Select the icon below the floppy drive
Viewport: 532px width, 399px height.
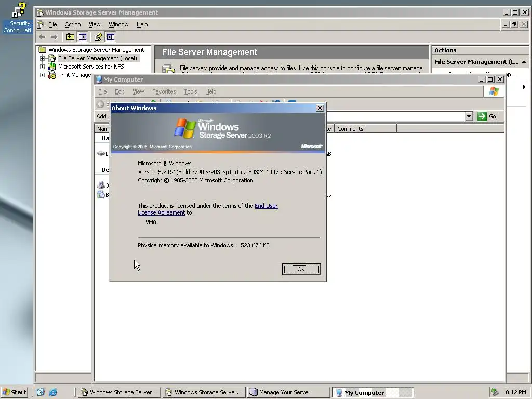click(101, 195)
